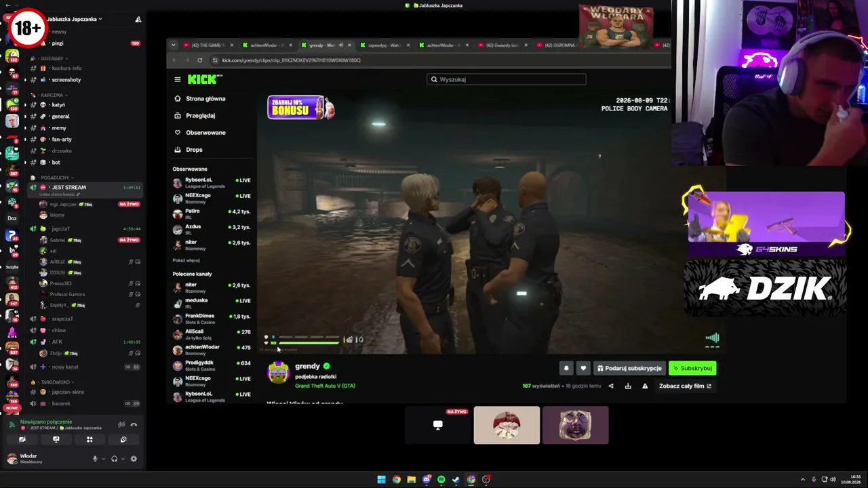Open the general channel in Discord
Image resolution: width=868 pixels, height=488 pixels.
(60, 117)
